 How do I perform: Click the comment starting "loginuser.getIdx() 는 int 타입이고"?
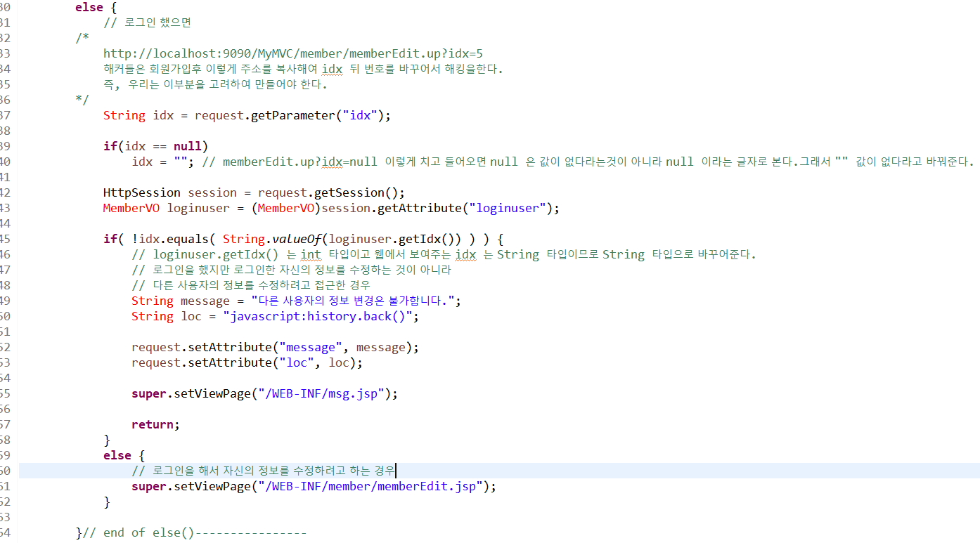coord(444,254)
